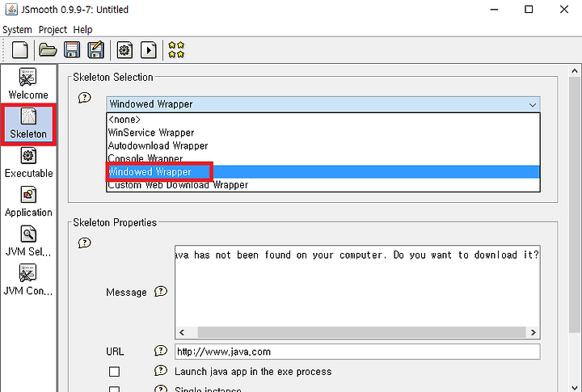The image size is (582, 392).
Task: Click inside the Message text area
Action: point(357,286)
